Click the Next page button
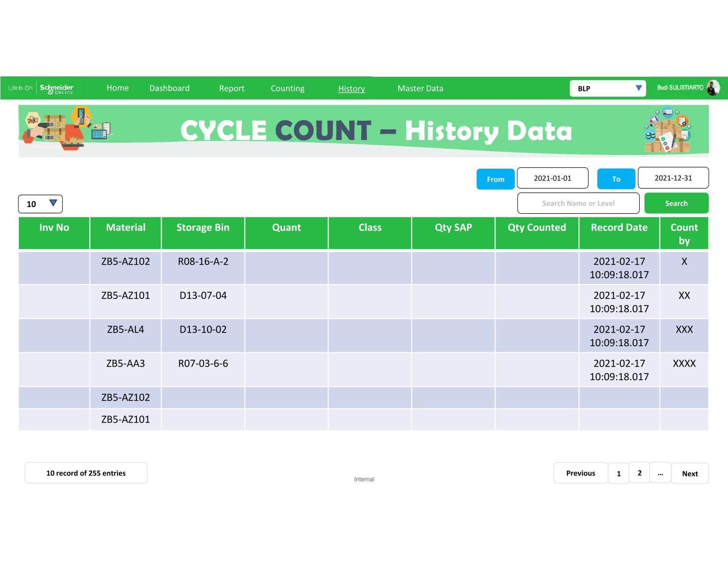 coord(690,473)
